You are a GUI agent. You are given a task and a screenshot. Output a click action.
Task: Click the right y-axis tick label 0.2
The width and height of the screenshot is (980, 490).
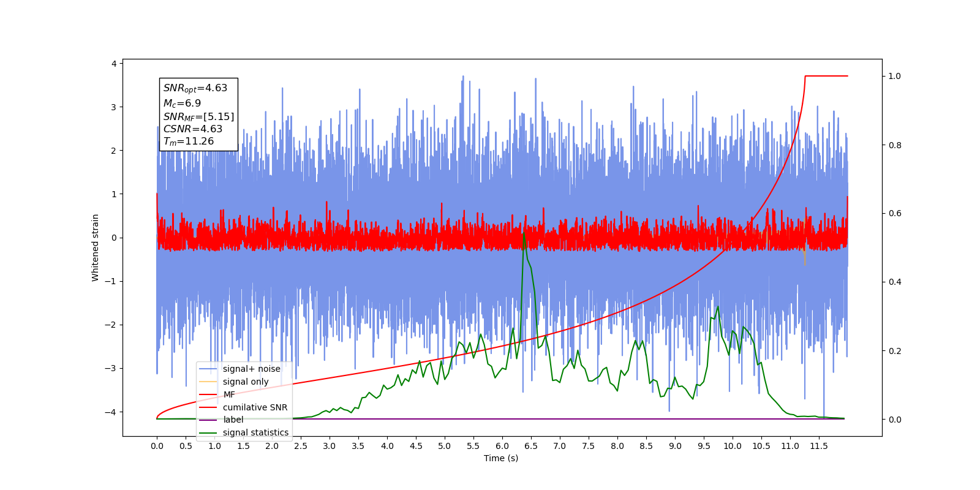click(x=895, y=351)
